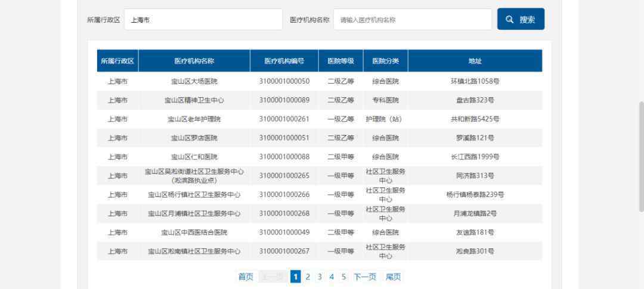Go to page 4
The width and height of the screenshot is (644, 289).
[x=332, y=276]
